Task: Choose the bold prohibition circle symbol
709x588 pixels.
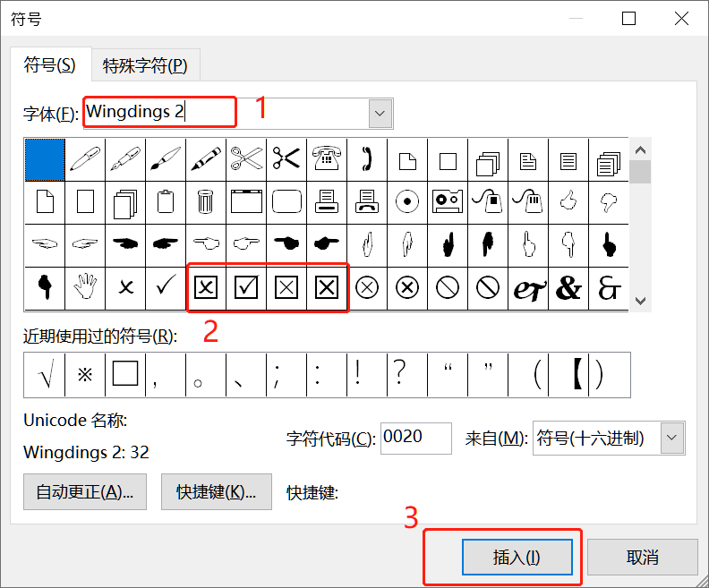Action: click(488, 288)
